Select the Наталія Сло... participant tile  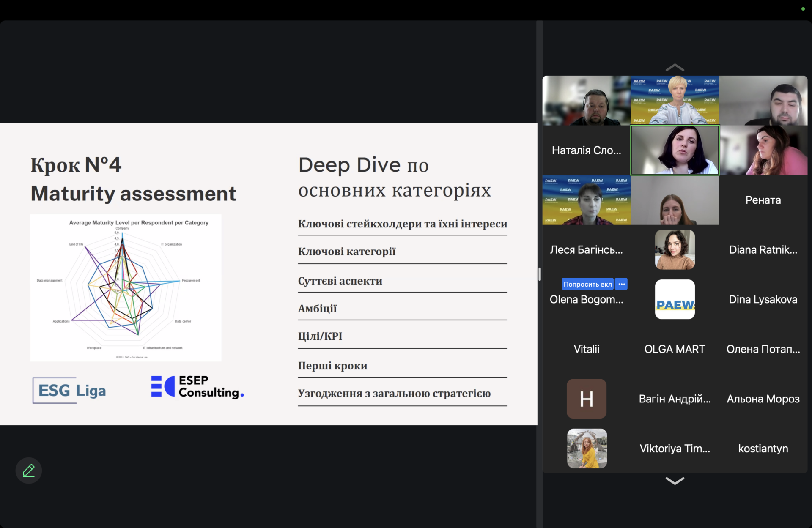click(586, 150)
